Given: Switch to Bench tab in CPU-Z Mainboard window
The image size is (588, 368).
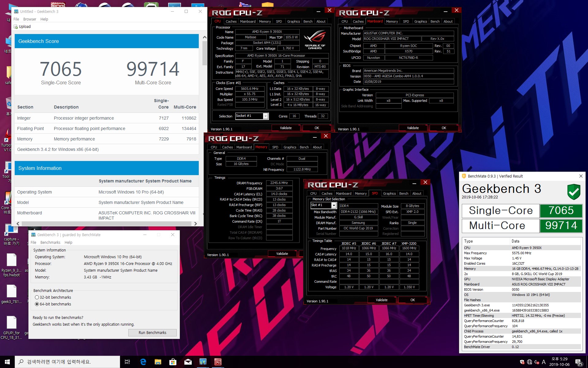Looking at the screenshot, I should coord(435,21).
